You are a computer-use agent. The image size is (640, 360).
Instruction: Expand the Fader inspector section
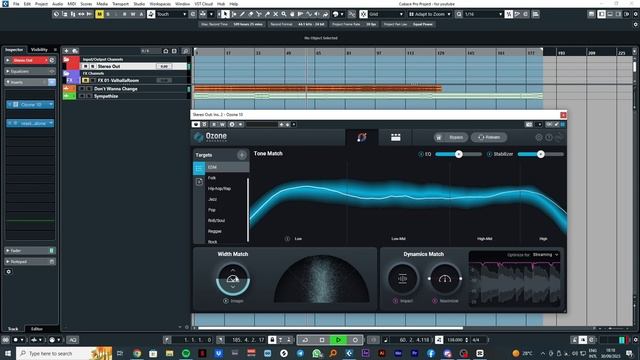(30, 251)
